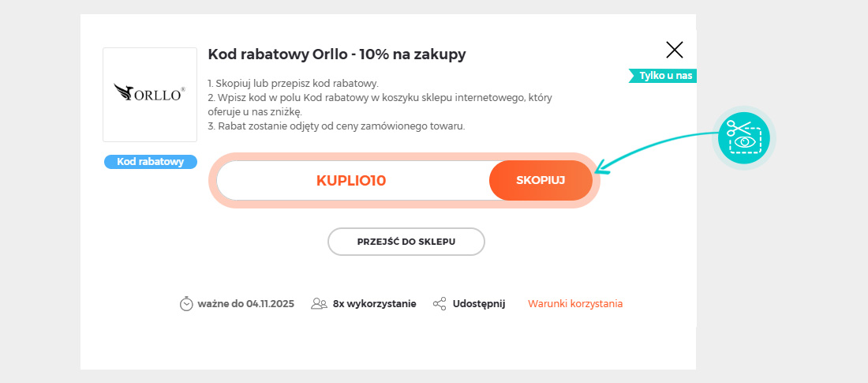Viewport: 868px width, 383px height.
Task: Click instruction step 3 'Rabat zostanie odjęty'
Action: pyautogui.click(x=336, y=126)
